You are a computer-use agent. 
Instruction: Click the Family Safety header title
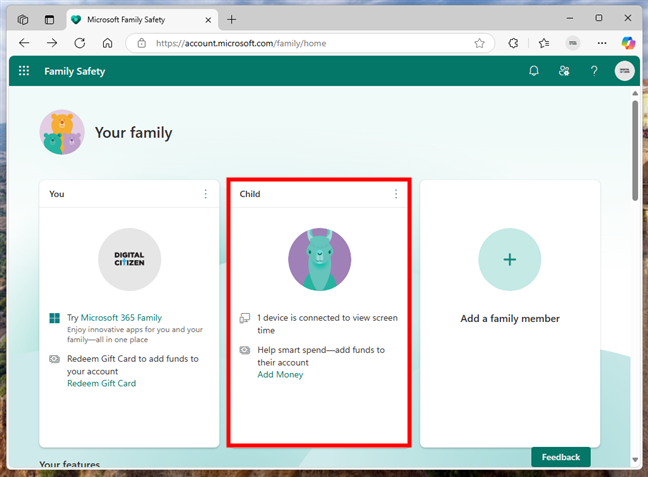[75, 71]
